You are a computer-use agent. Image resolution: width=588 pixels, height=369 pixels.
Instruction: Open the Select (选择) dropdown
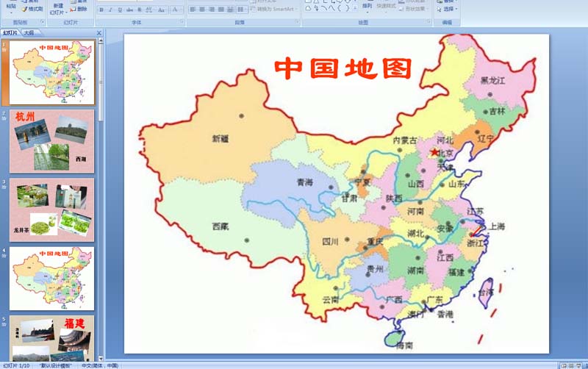[448, 9]
